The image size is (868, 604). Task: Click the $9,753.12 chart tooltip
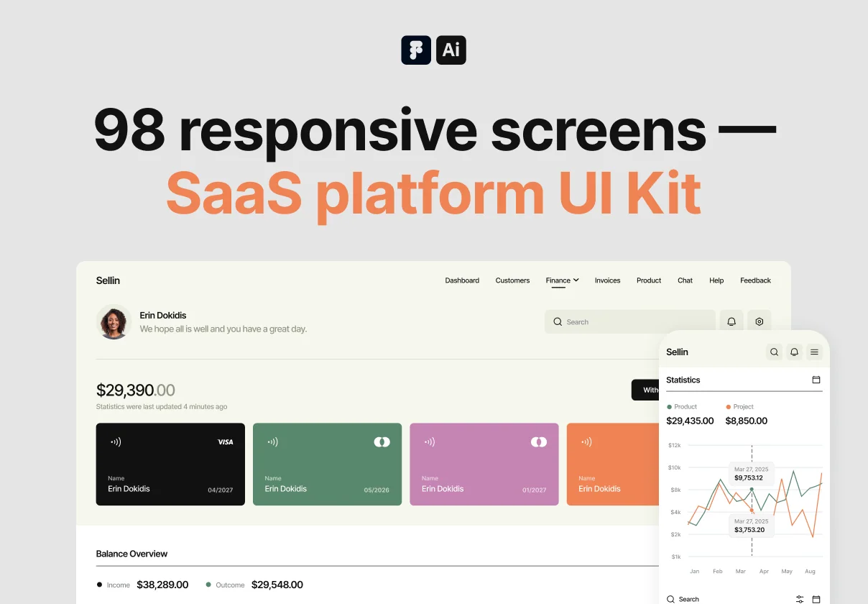coord(752,473)
